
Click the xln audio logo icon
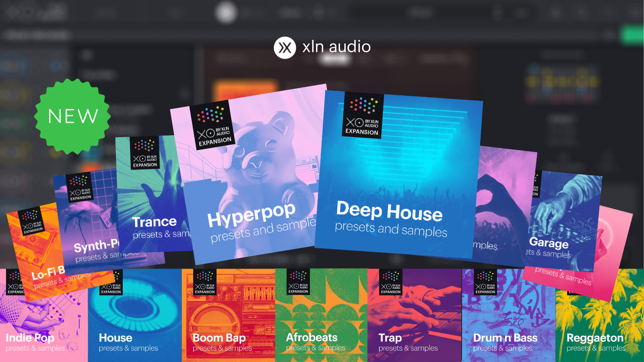point(285,48)
